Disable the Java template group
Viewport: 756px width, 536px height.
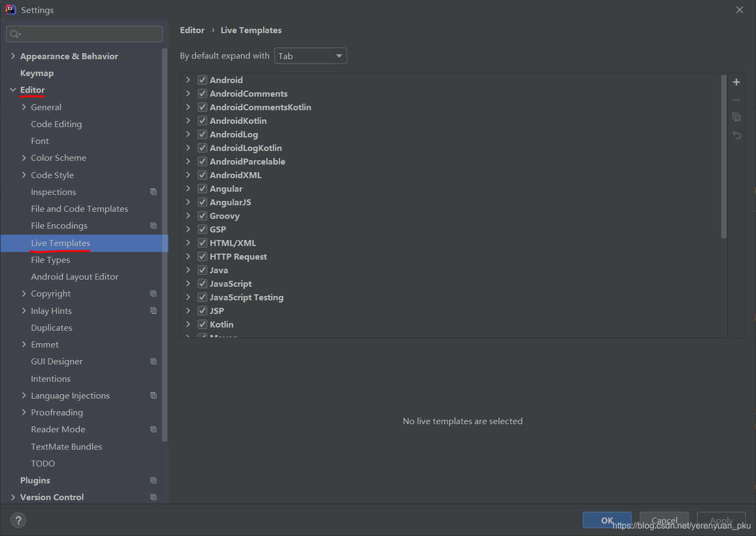[202, 270]
